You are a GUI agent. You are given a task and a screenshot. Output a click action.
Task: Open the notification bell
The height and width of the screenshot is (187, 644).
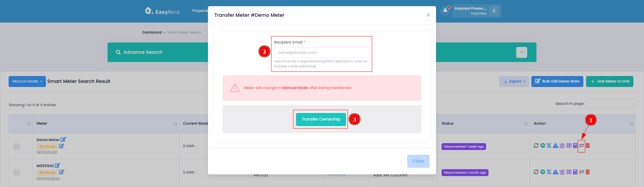click(x=445, y=11)
